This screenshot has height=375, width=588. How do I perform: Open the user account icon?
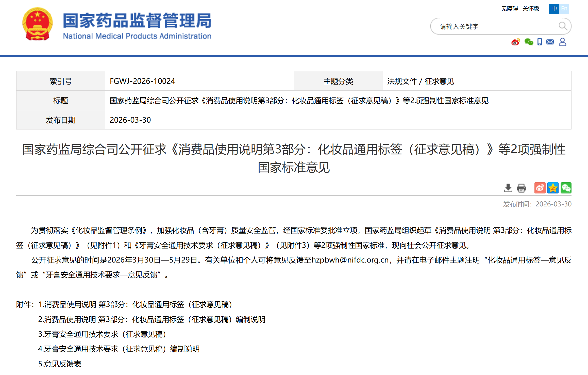pyautogui.click(x=562, y=42)
